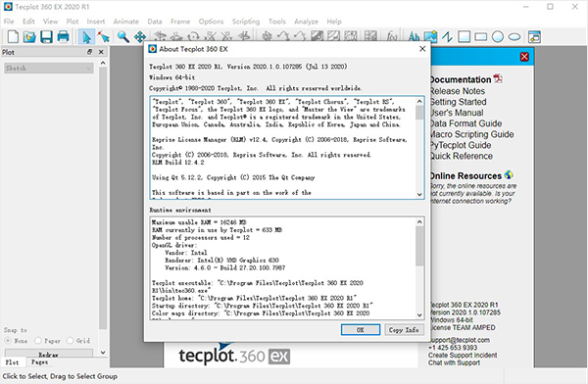Viewport: 588px width, 384px height.
Task: Open the Documentation PDF icon
Action: click(x=498, y=78)
